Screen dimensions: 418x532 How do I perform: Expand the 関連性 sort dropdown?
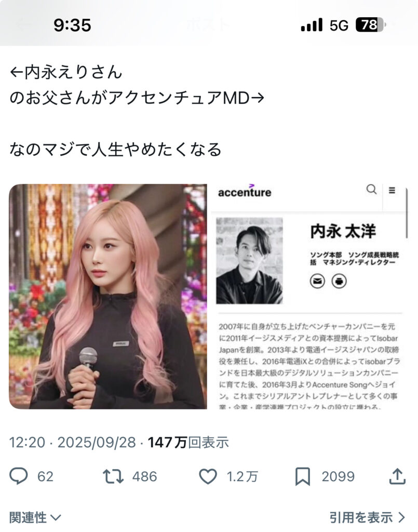35,518
